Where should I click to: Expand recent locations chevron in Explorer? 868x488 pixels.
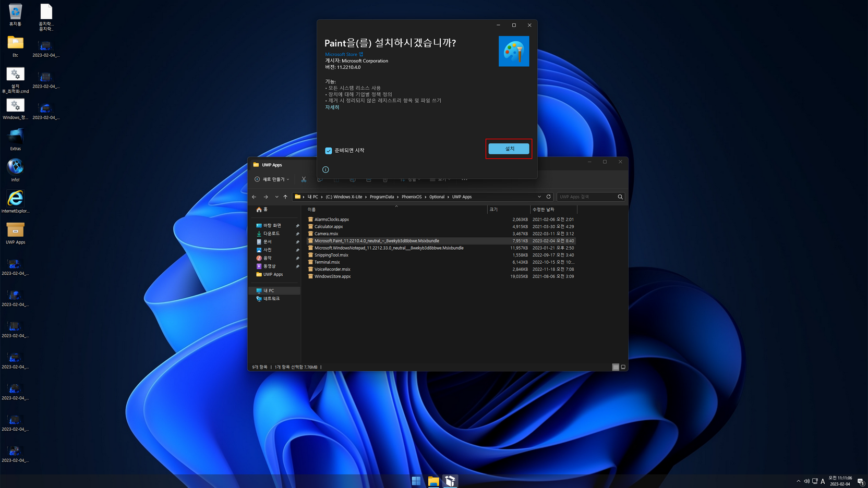point(276,197)
